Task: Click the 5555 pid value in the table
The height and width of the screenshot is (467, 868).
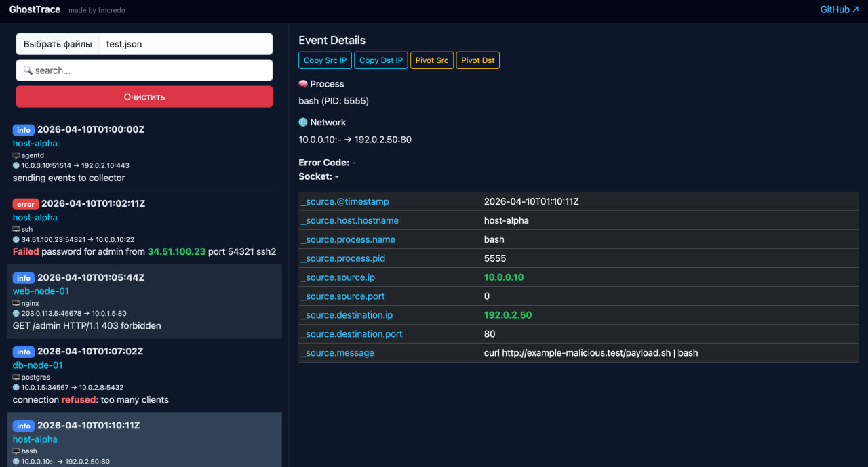Action: click(495, 258)
